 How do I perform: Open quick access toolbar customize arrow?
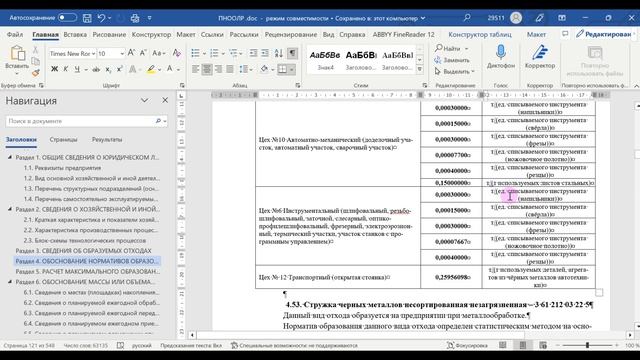pyautogui.click(x=149, y=18)
